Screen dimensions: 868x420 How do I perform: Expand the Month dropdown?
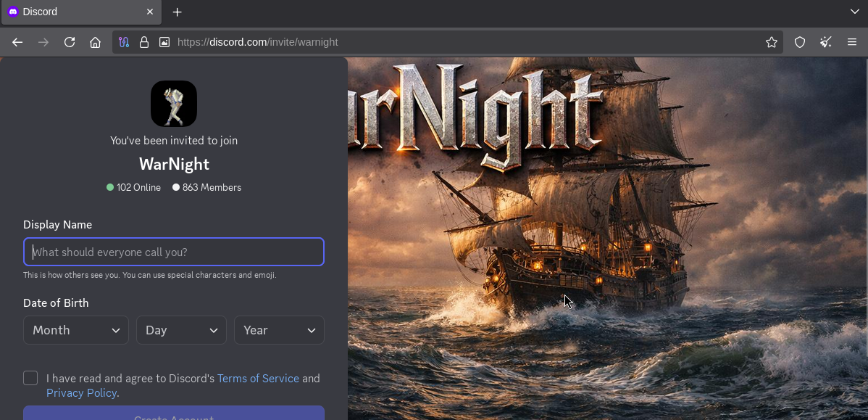tap(76, 330)
